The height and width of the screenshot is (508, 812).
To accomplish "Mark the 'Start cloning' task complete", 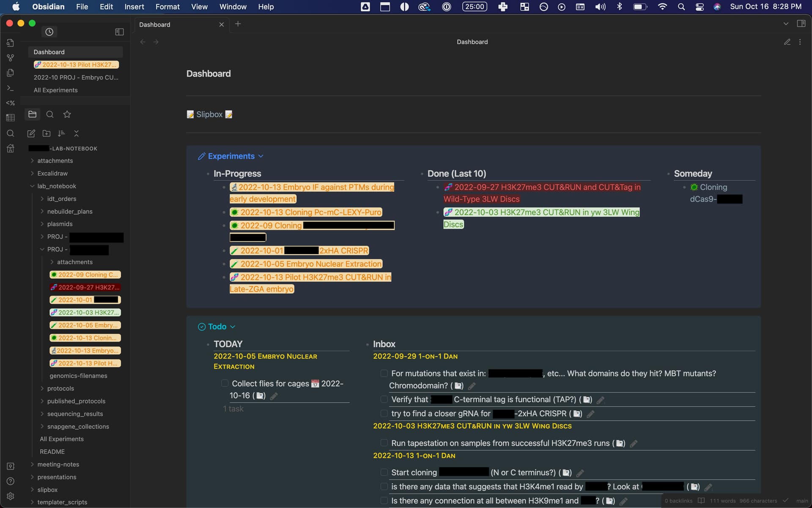I will point(384,472).
